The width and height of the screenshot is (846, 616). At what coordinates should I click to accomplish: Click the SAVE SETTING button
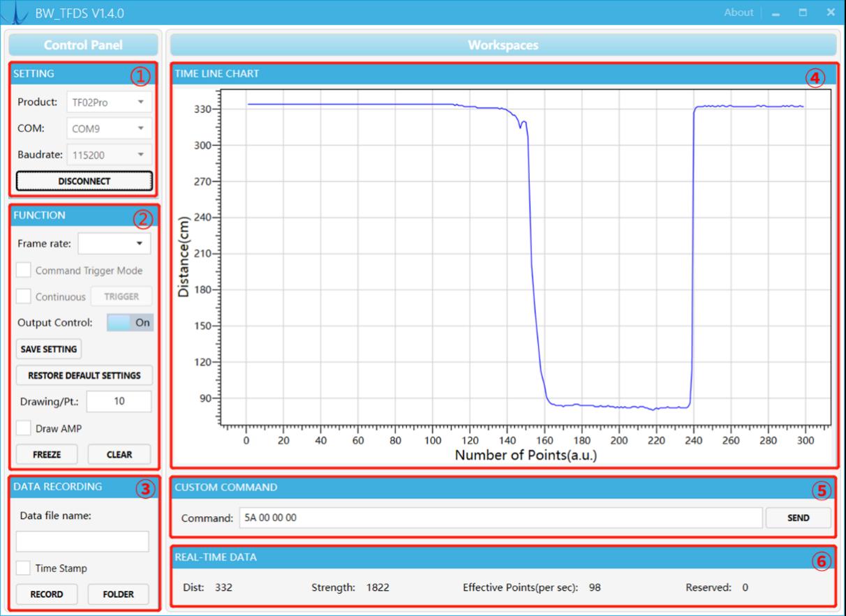tap(48, 349)
